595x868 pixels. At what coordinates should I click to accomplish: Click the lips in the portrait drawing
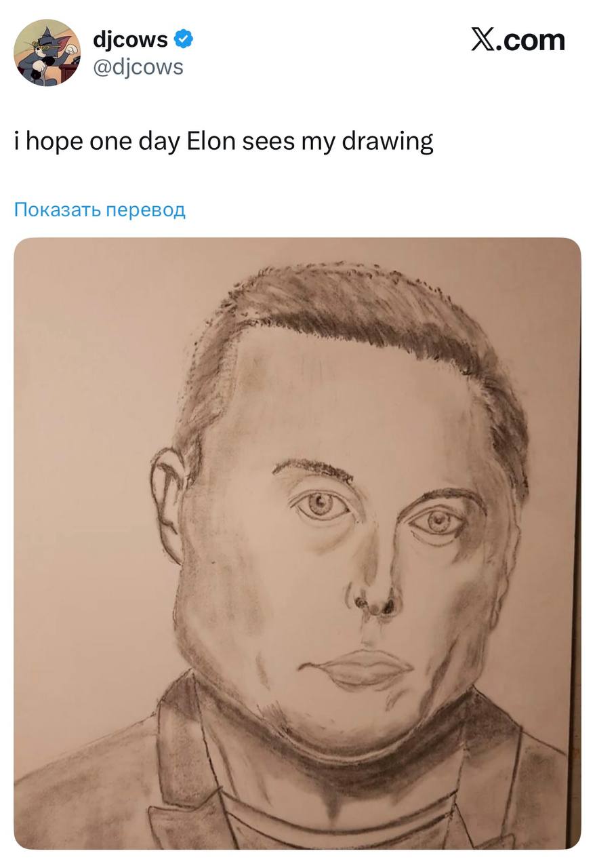[x=359, y=668]
